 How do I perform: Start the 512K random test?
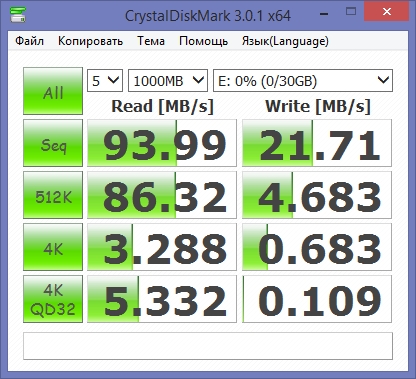point(53,195)
